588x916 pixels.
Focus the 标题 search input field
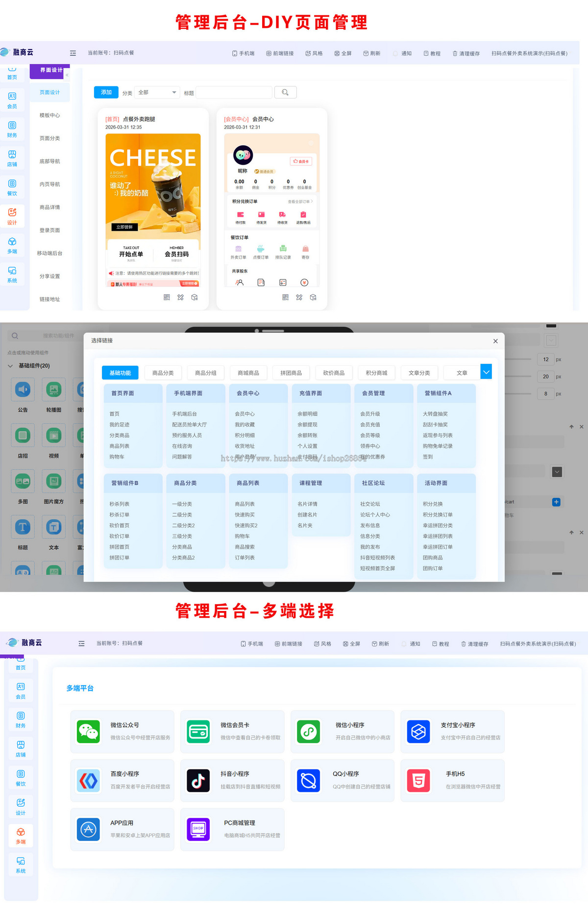[234, 92]
